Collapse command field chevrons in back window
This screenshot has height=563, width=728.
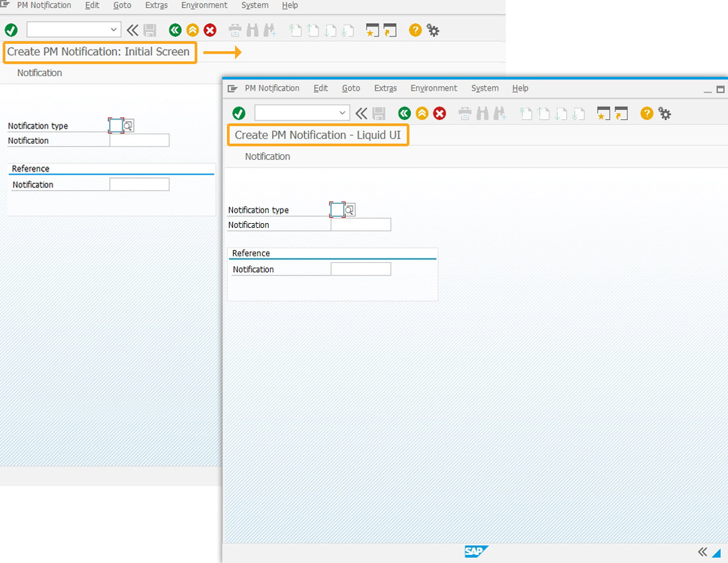pyautogui.click(x=132, y=30)
